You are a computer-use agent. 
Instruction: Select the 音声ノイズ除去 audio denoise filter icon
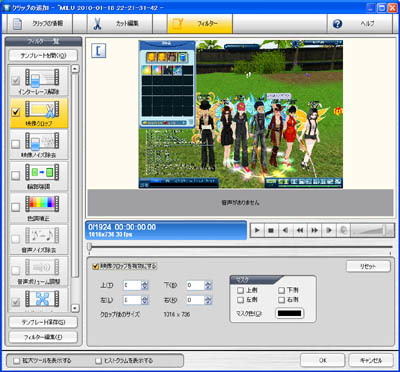[x=42, y=235]
